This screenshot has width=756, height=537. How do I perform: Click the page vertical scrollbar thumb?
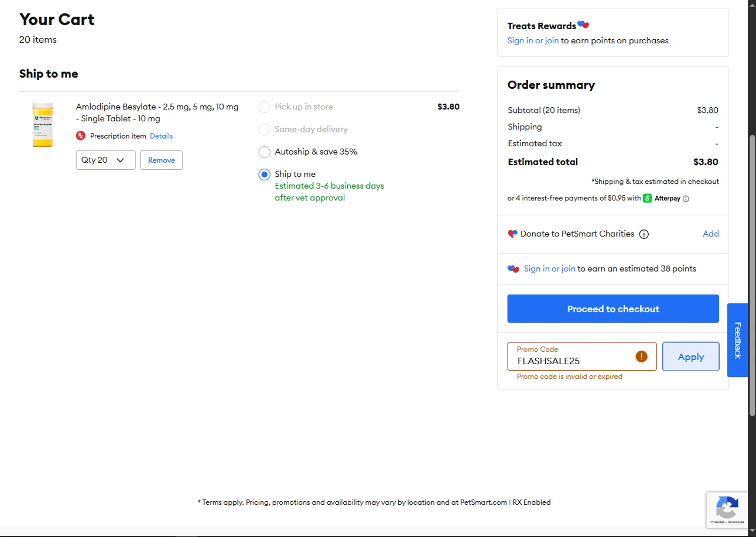point(752,276)
